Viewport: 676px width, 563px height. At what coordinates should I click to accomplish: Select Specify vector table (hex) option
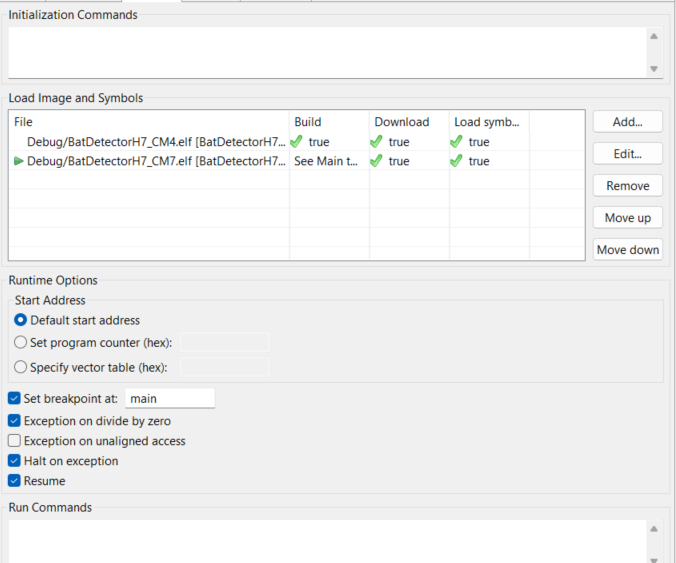[21, 367]
